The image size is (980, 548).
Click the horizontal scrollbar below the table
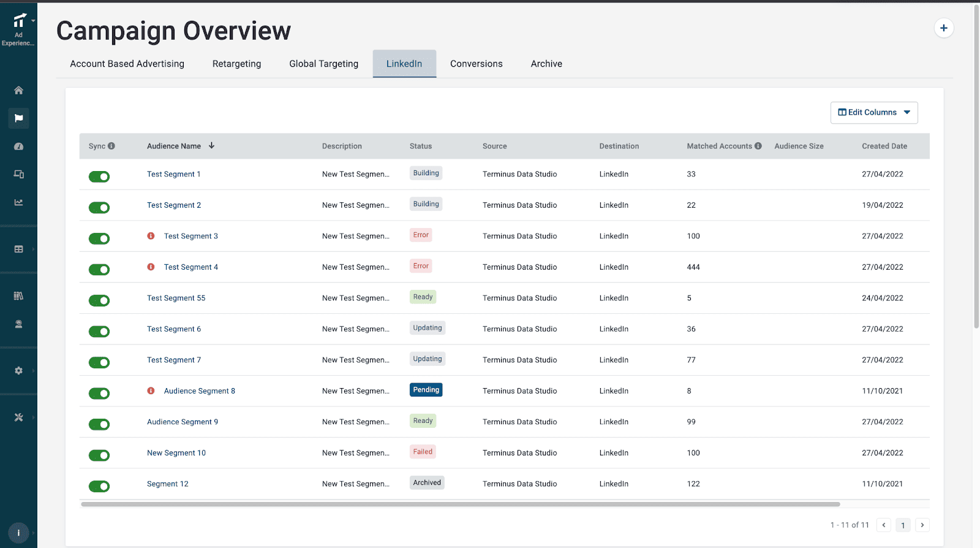click(459, 504)
